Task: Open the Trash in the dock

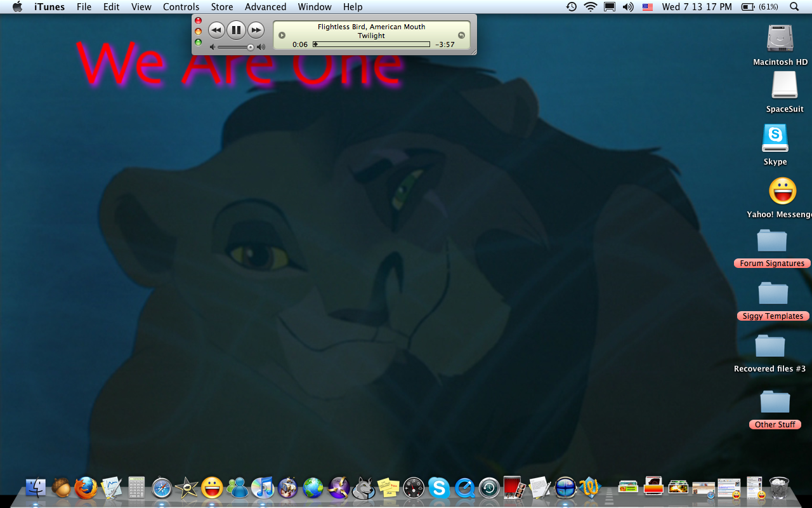Action: pyautogui.click(x=779, y=488)
